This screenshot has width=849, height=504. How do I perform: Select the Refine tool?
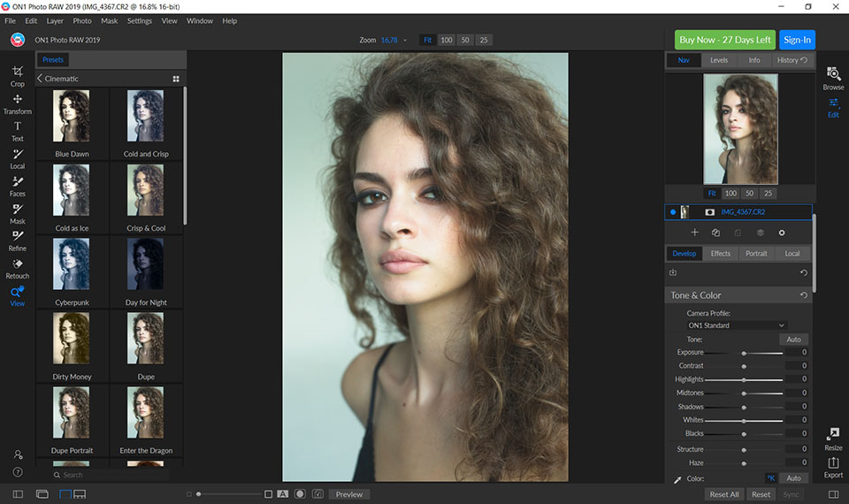pyautogui.click(x=18, y=241)
